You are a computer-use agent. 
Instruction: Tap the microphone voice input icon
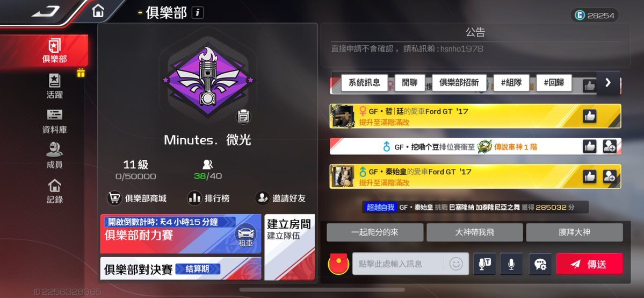tap(511, 264)
